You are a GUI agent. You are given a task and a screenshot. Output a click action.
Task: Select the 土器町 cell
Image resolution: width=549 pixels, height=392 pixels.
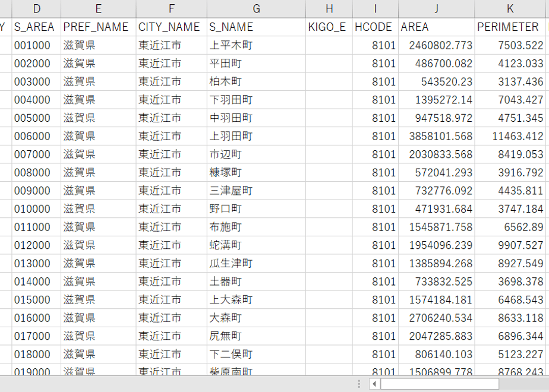(256, 282)
